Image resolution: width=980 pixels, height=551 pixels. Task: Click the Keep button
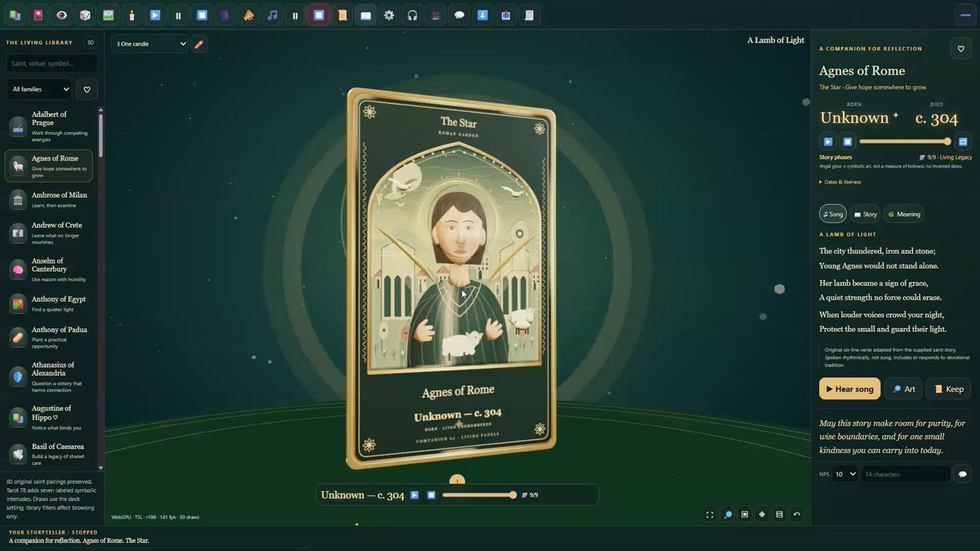[948, 389]
